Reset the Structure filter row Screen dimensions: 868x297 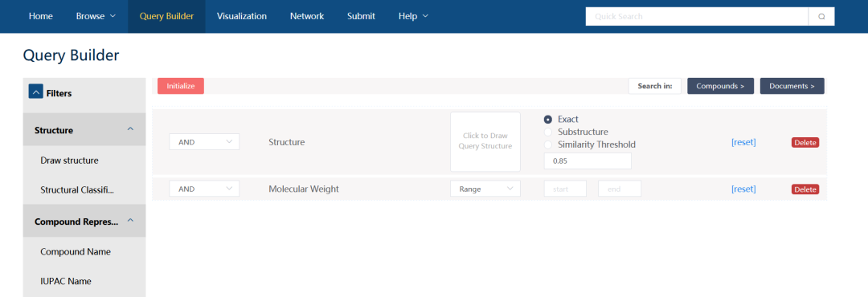pyautogui.click(x=743, y=142)
